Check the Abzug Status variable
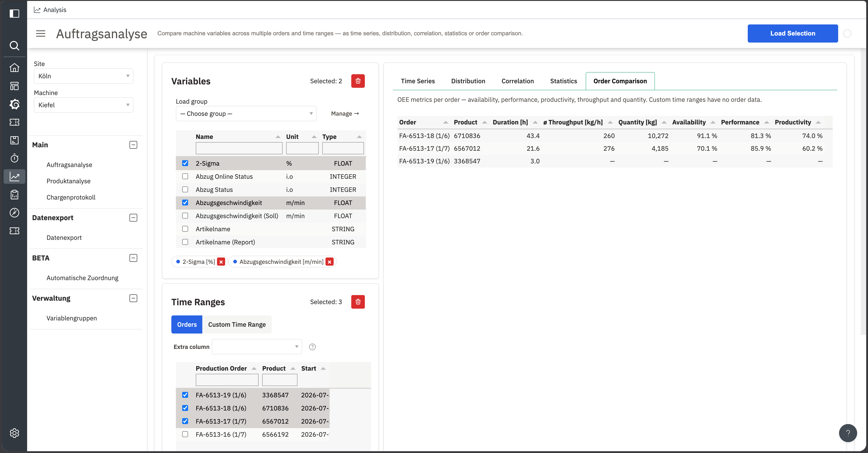 tap(185, 190)
